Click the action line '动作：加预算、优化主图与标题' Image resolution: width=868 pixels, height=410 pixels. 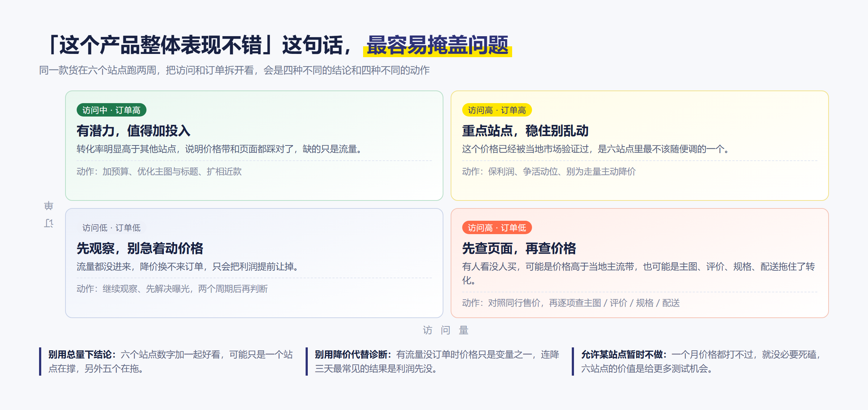(159, 171)
